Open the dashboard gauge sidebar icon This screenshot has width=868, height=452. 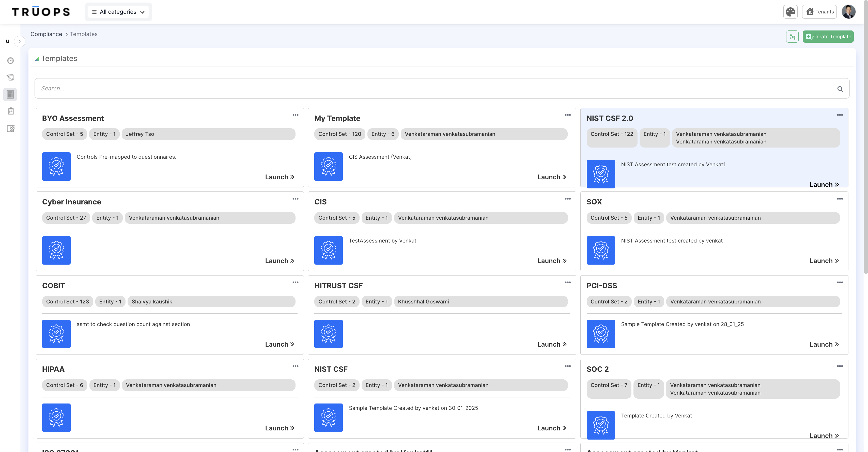[x=10, y=61]
